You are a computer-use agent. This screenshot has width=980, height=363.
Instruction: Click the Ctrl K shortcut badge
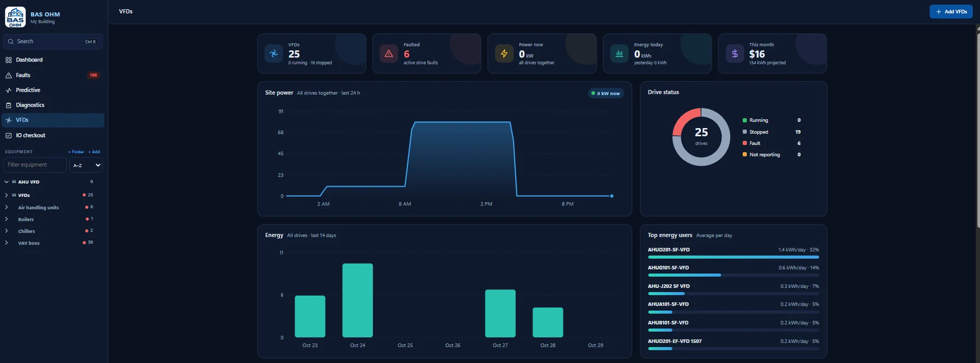tap(90, 41)
